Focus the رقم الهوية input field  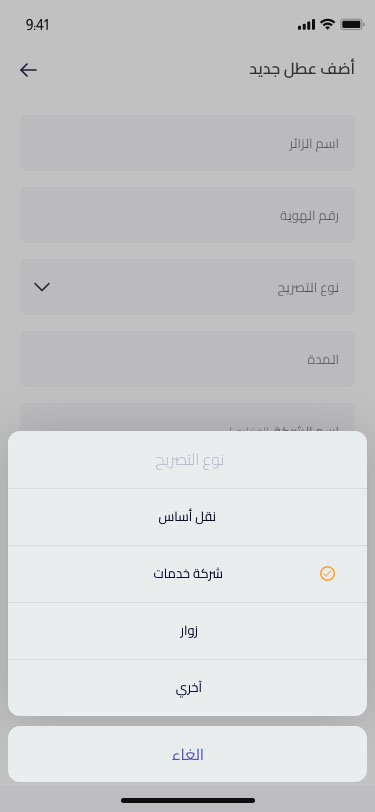[x=188, y=215]
